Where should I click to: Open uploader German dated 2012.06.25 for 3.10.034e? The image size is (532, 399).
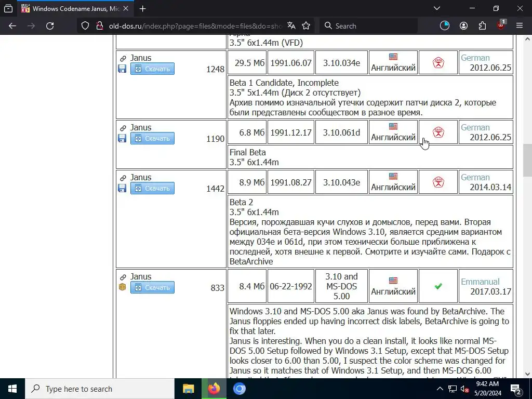click(475, 58)
